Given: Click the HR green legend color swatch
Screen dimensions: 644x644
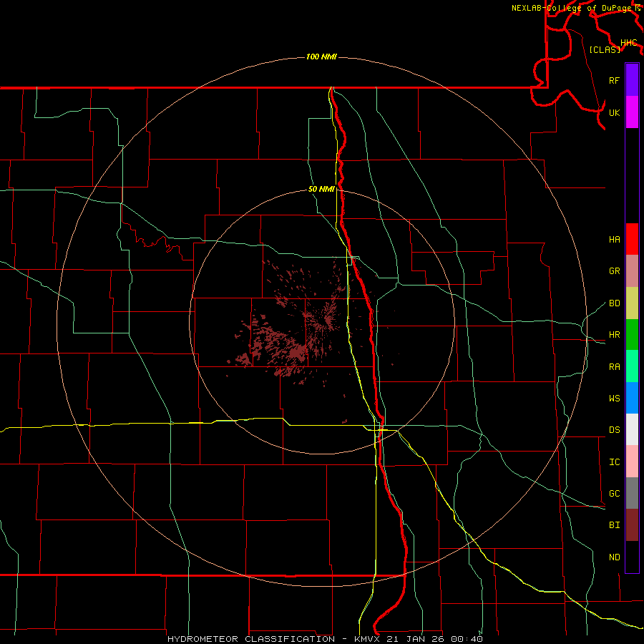Looking at the screenshot, I should pyautogui.click(x=632, y=335).
